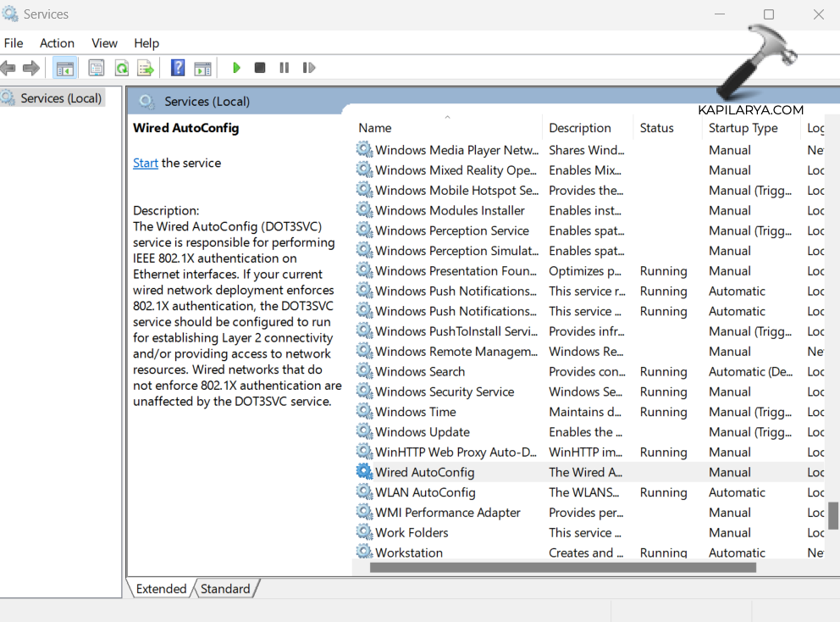Image resolution: width=840 pixels, height=622 pixels.
Task: Toggle the Show/Hide Action Pane button
Action: (x=202, y=68)
